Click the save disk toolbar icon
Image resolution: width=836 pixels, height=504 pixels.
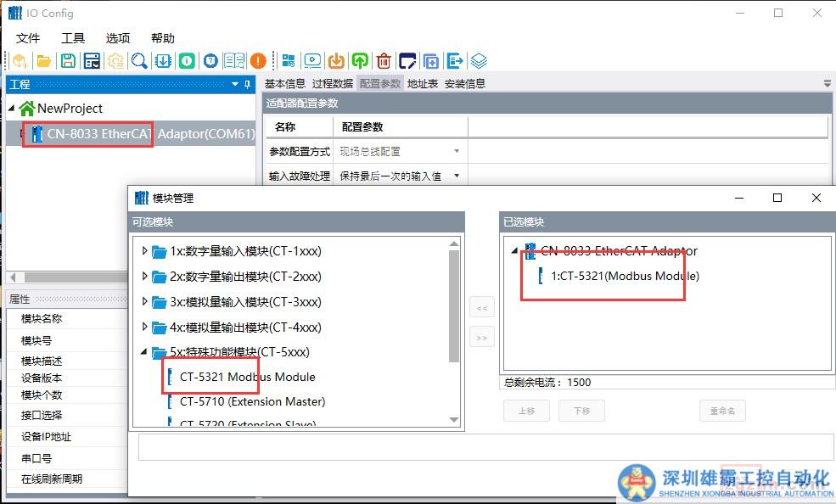pos(67,61)
